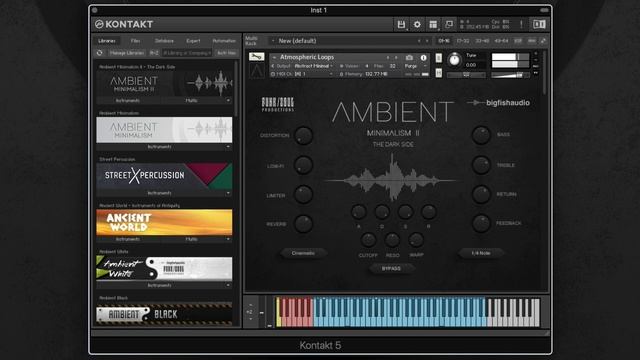Click the yellow key on the keyboard
The width and height of the screenshot is (640, 360).
pyautogui.click(x=278, y=312)
